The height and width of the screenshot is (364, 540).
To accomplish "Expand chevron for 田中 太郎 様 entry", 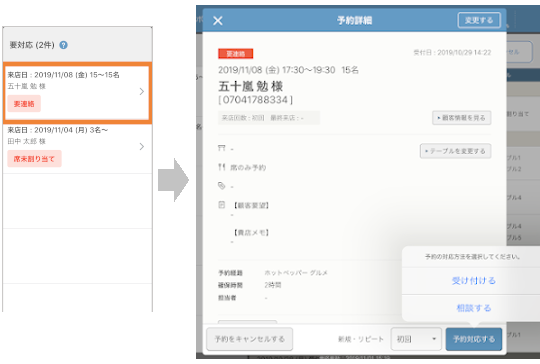I will (x=142, y=146).
